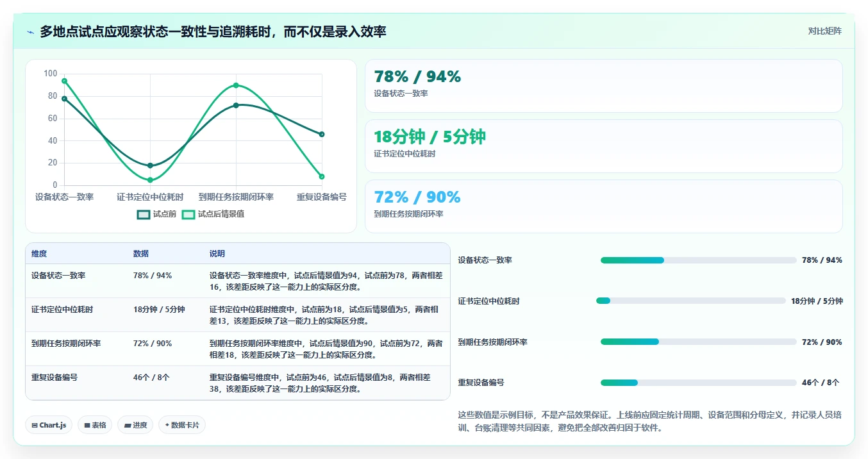
Task: Click the 试点前 point at 78 for 设备状态一致率
Action: tap(64, 99)
